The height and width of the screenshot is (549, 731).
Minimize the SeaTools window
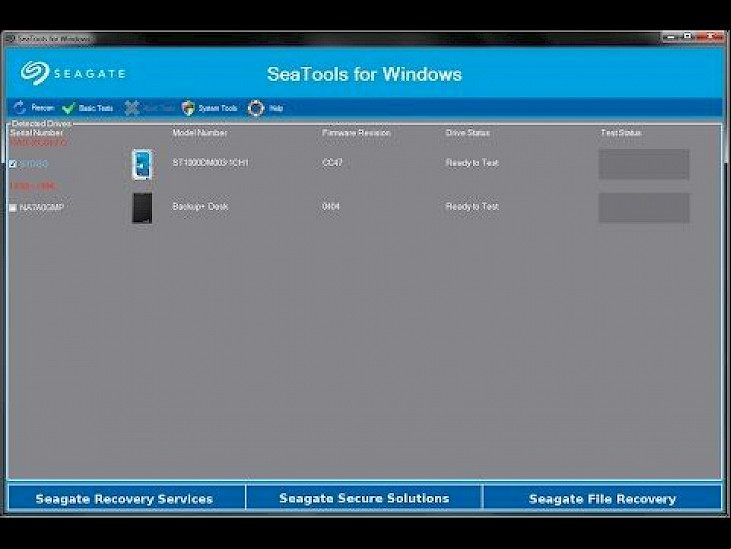click(x=671, y=36)
